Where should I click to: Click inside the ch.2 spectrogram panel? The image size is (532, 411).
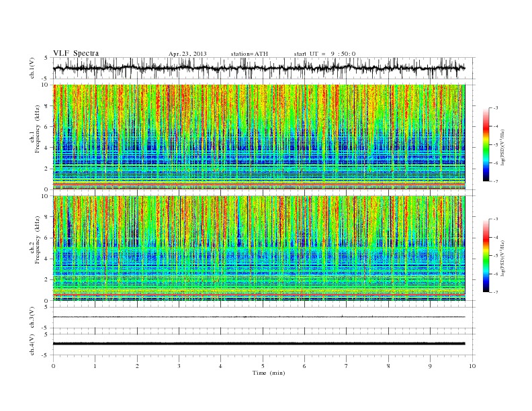259,248
